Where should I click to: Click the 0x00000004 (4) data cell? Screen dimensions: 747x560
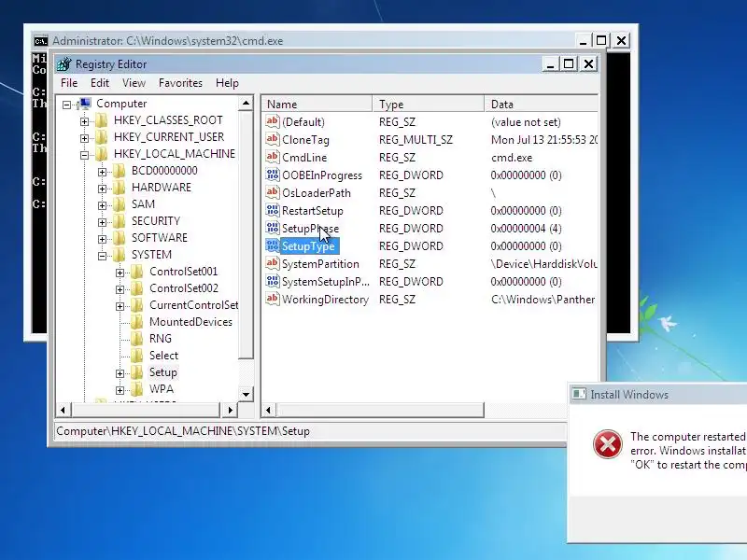526,229
